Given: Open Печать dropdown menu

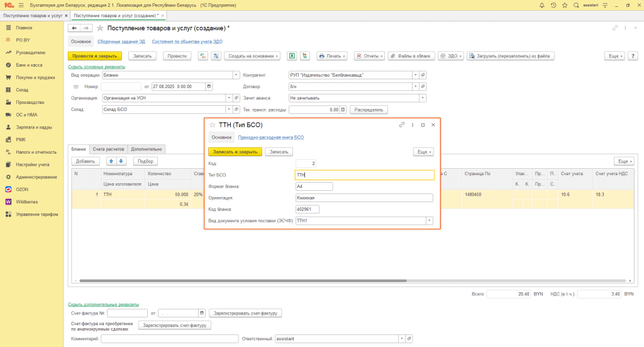Looking at the screenshot, I should (x=332, y=56).
